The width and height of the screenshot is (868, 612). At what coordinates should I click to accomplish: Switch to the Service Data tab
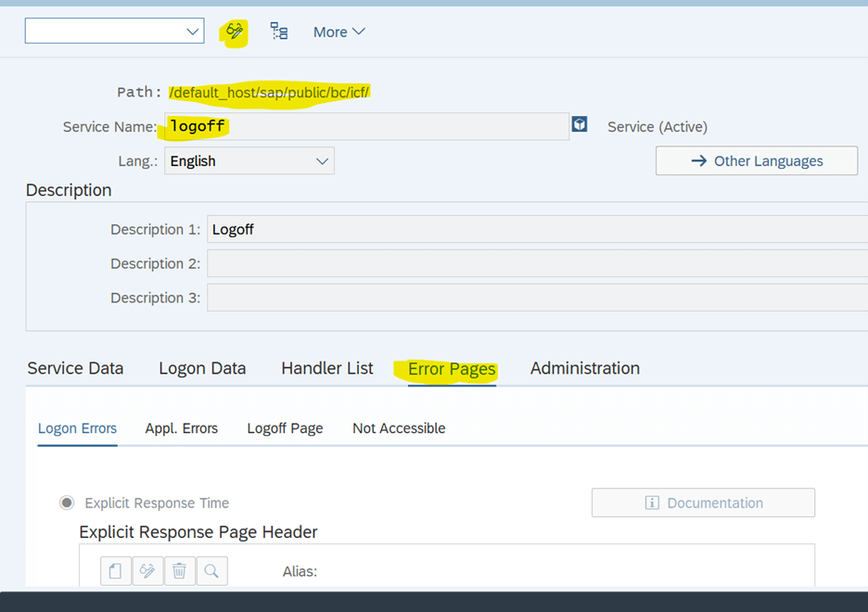coord(75,368)
